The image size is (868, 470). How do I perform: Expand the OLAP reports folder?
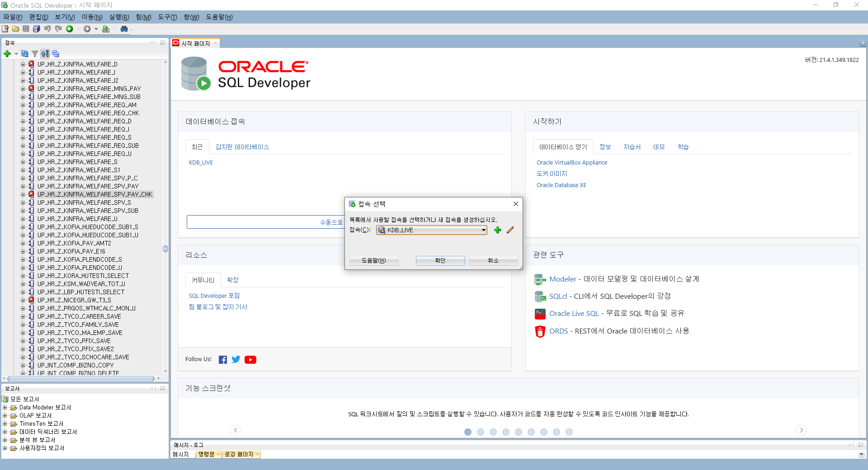point(5,416)
